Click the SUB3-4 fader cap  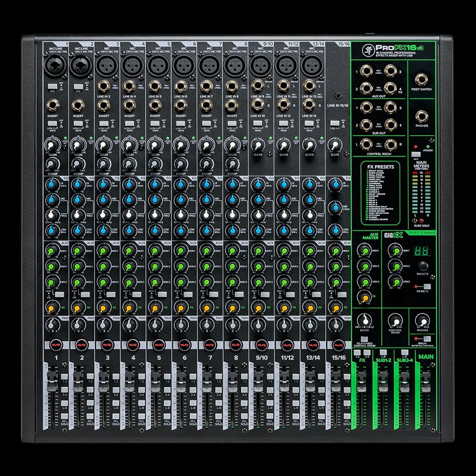coord(404,382)
